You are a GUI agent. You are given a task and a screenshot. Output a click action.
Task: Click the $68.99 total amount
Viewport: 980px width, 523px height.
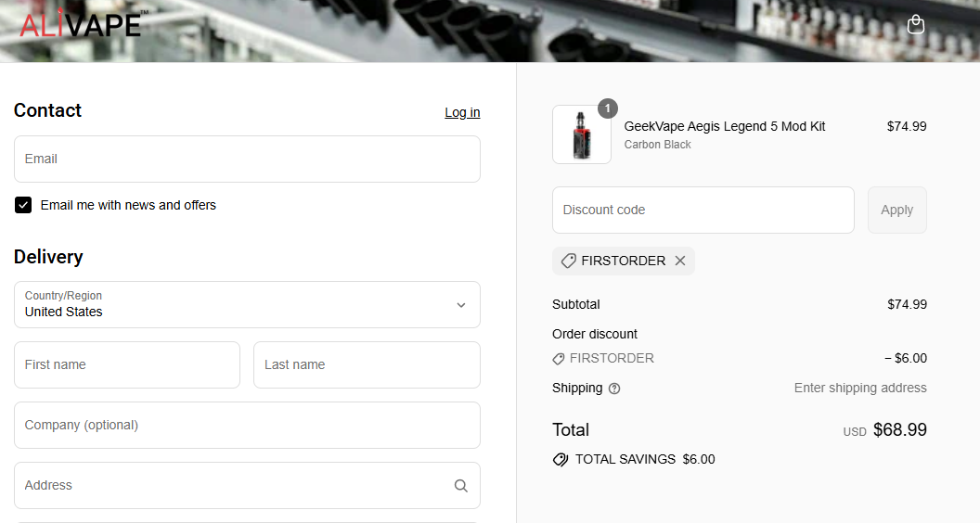[900, 430]
